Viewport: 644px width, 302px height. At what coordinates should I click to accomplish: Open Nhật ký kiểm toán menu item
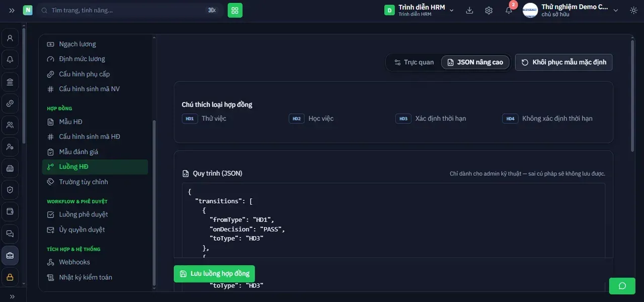click(x=95, y=277)
